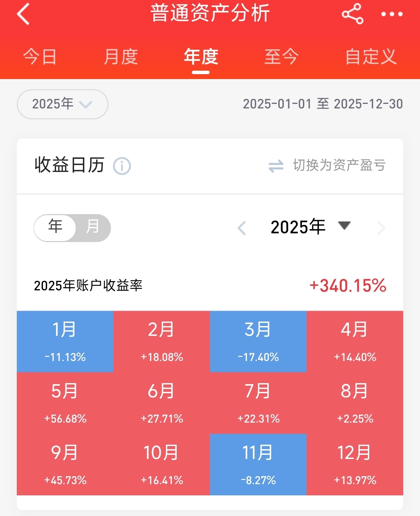The image size is (420, 516).
Task: Tap the back arrow icon
Action: pyautogui.click(x=23, y=14)
